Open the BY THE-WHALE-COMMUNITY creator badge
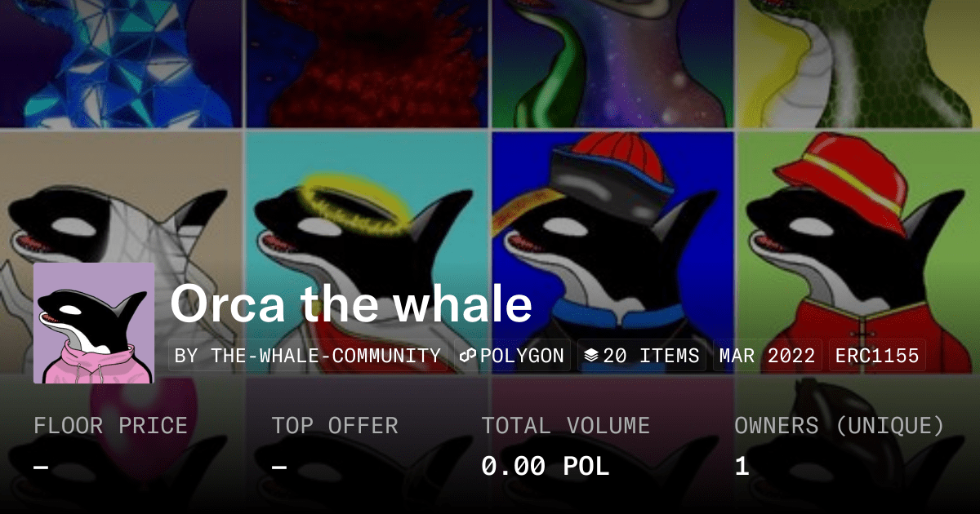This screenshot has width=980, height=514. (x=308, y=356)
